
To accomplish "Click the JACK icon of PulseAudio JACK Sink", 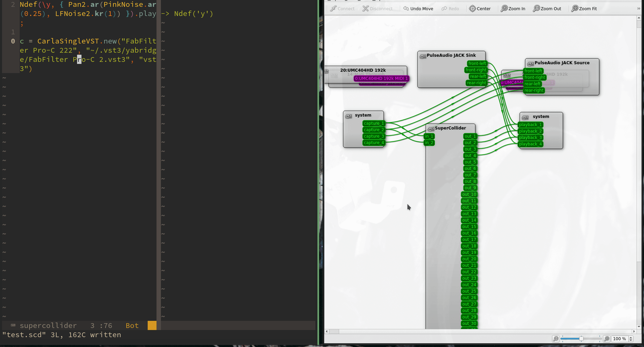I will (x=423, y=56).
